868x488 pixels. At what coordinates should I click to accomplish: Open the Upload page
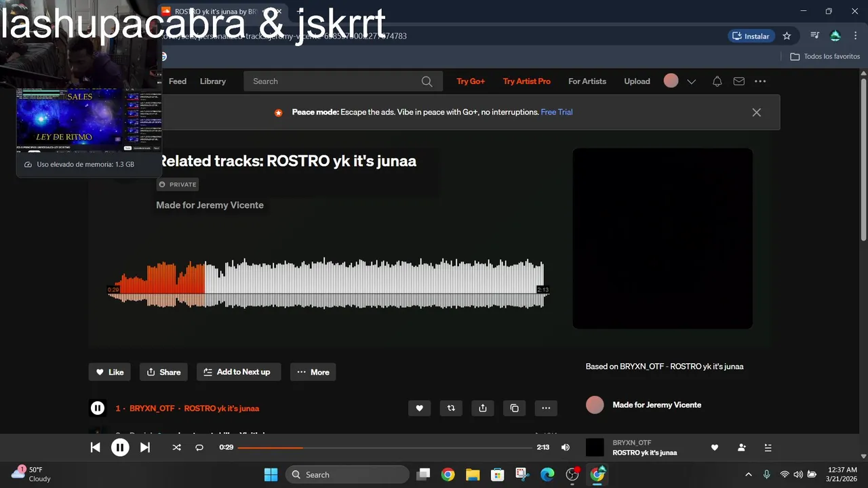coord(637,81)
